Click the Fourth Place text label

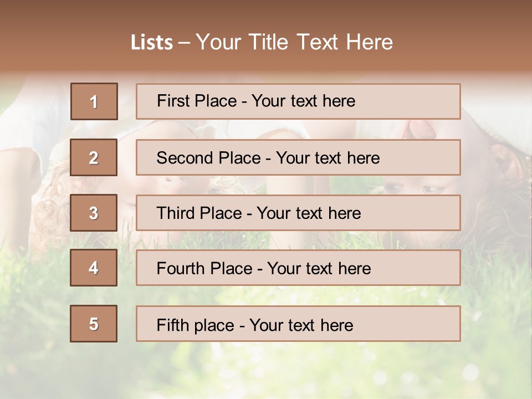[264, 268]
